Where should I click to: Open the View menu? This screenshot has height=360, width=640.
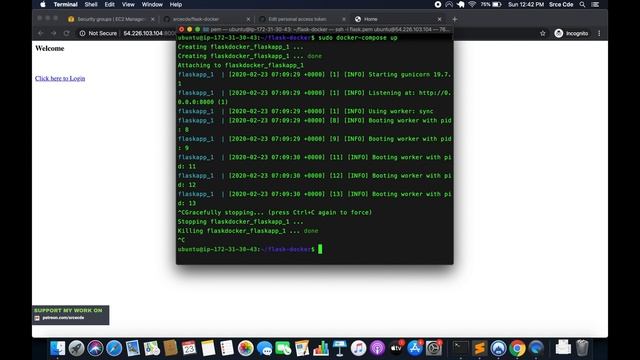128,4
